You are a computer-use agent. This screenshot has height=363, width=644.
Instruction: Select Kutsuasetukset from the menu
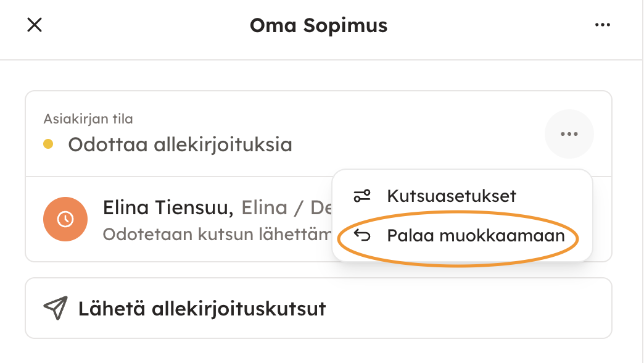(451, 196)
